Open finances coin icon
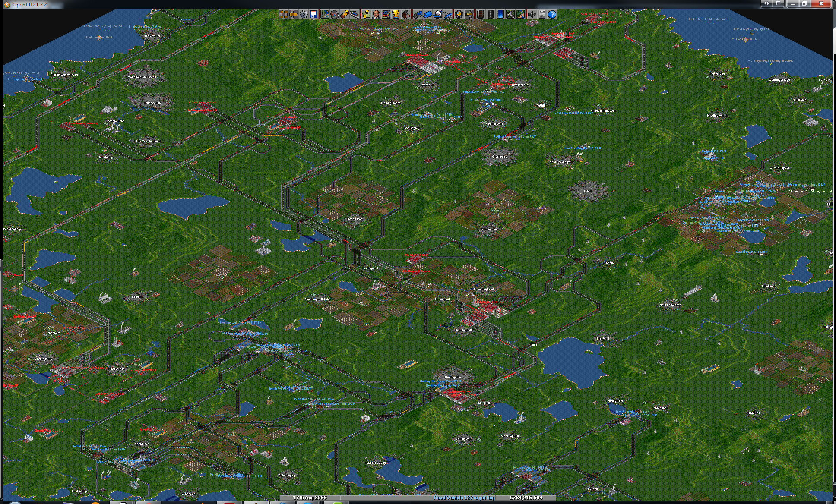 366,14
